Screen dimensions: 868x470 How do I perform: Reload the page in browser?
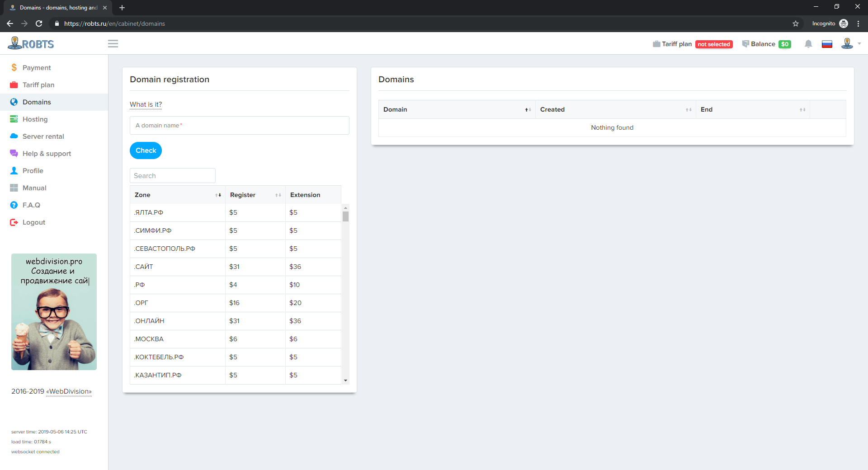[39, 23]
